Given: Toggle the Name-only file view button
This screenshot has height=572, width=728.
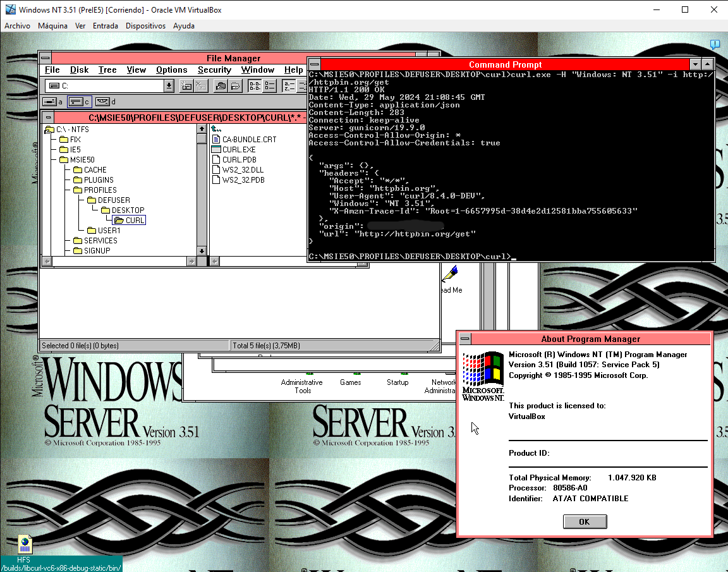Looking at the screenshot, I should coord(255,87).
